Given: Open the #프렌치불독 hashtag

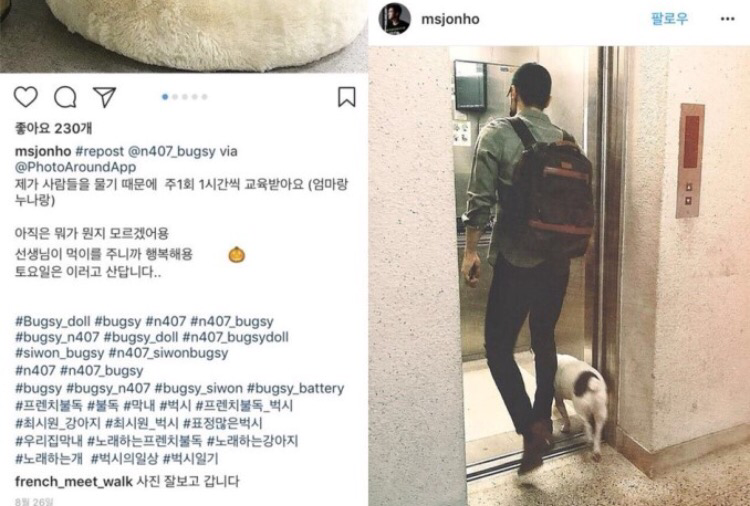Looking at the screenshot, I should (49, 406).
